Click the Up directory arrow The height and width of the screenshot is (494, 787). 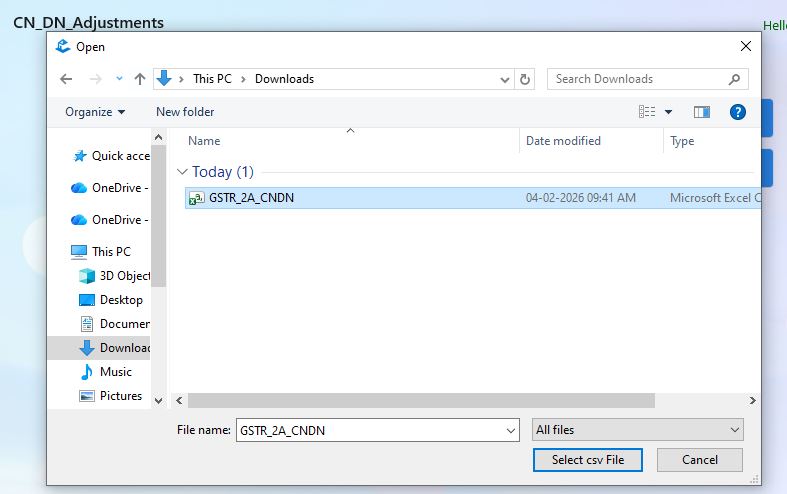click(x=140, y=79)
